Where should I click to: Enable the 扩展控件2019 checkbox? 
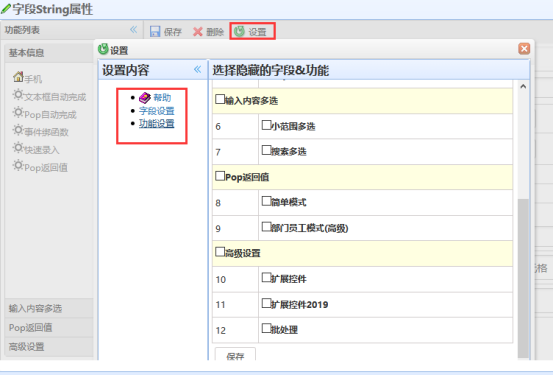click(266, 303)
